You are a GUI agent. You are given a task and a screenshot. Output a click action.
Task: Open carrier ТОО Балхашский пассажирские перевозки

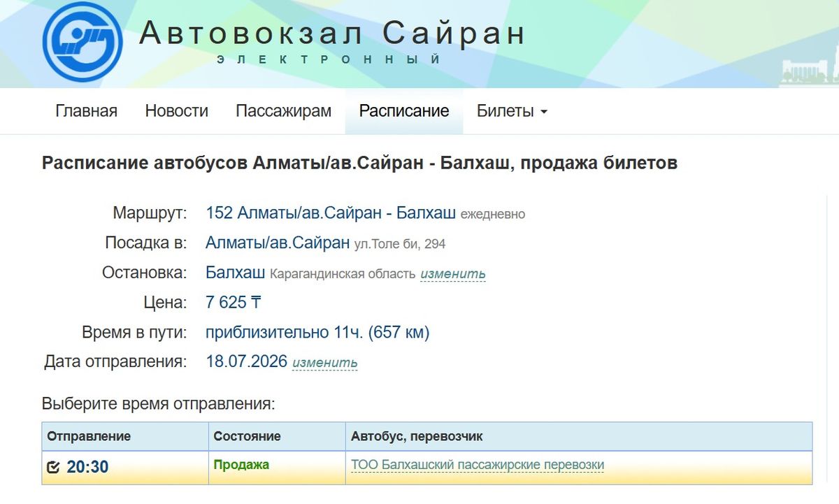click(478, 465)
